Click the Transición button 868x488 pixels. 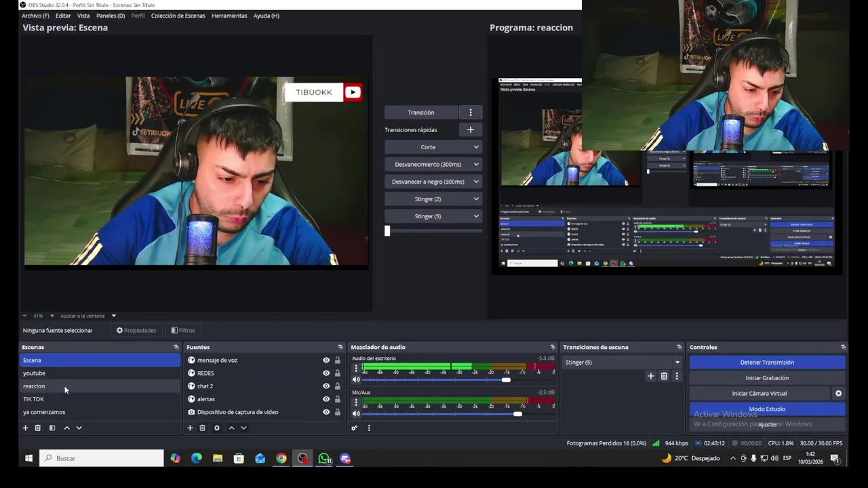point(421,113)
